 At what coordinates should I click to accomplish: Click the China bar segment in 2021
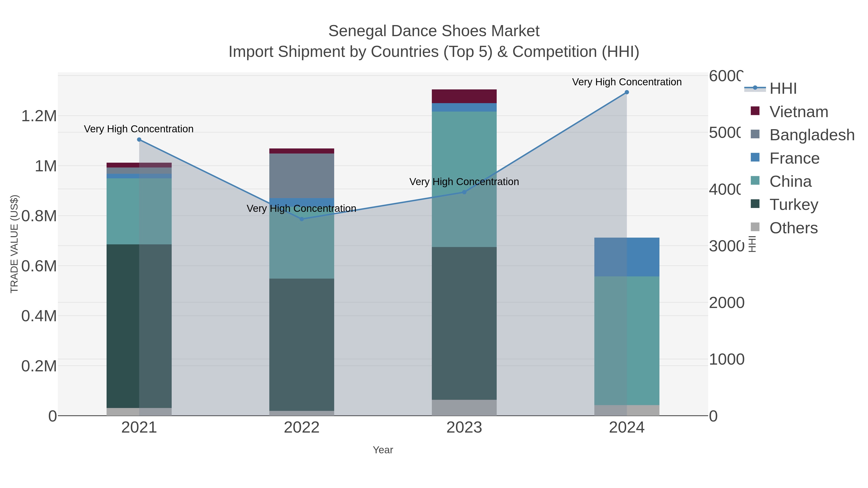point(139,212)
